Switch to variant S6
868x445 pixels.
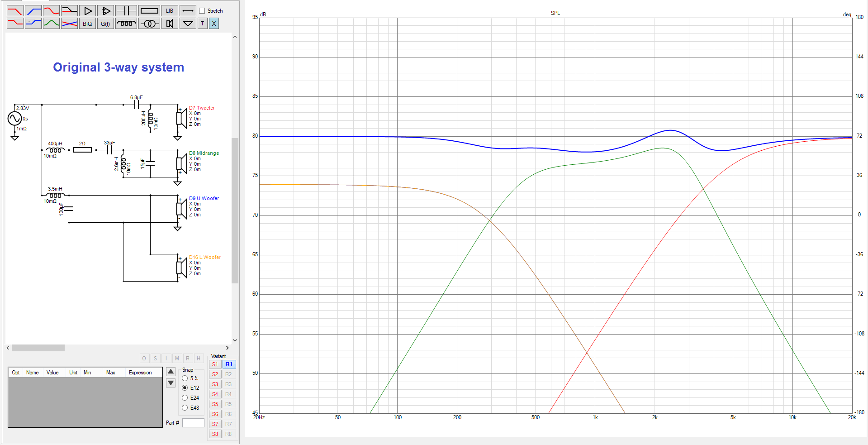tap(215, 414)
